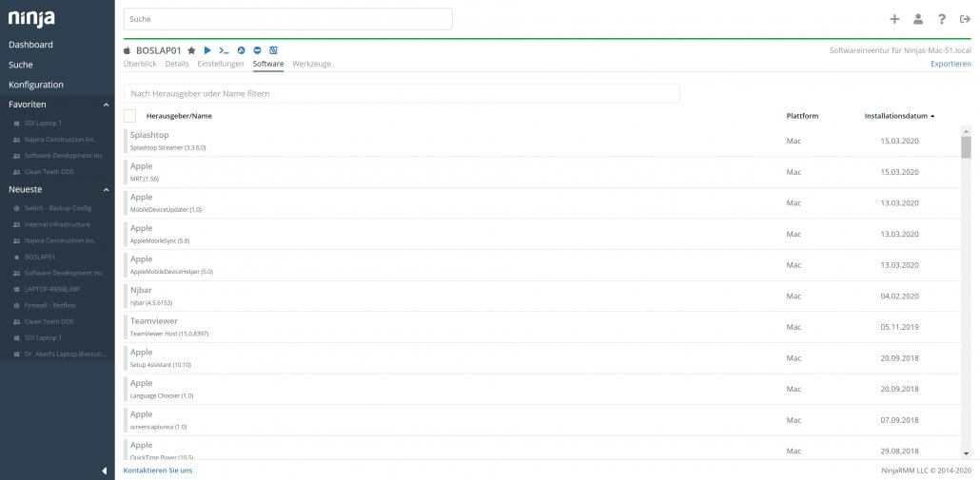Click the Kontaktieren Sie uns link
Image resolution: width=980 pixels, height=480 pixels.
click(x=158, y=470)
